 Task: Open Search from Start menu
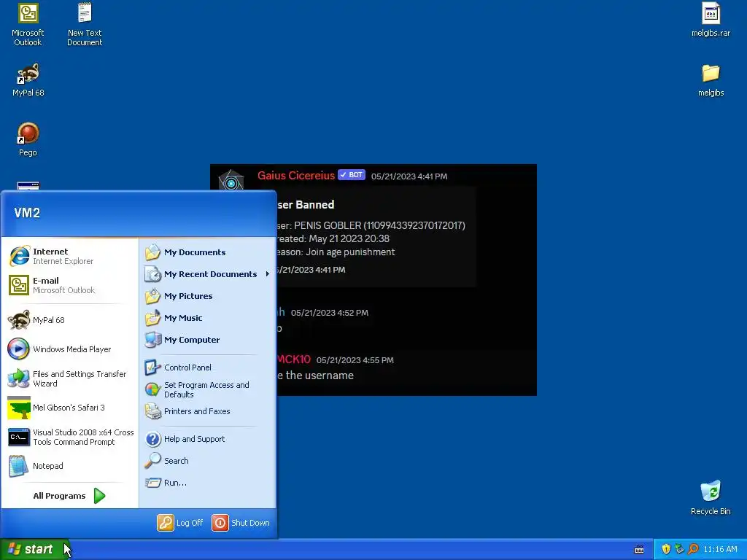(208, 461)
